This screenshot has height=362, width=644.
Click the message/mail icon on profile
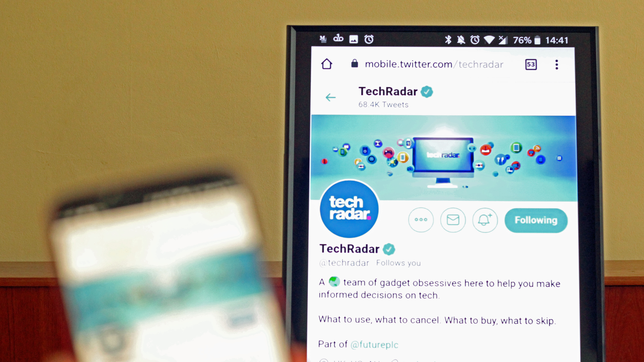click(x=453, y=220)
